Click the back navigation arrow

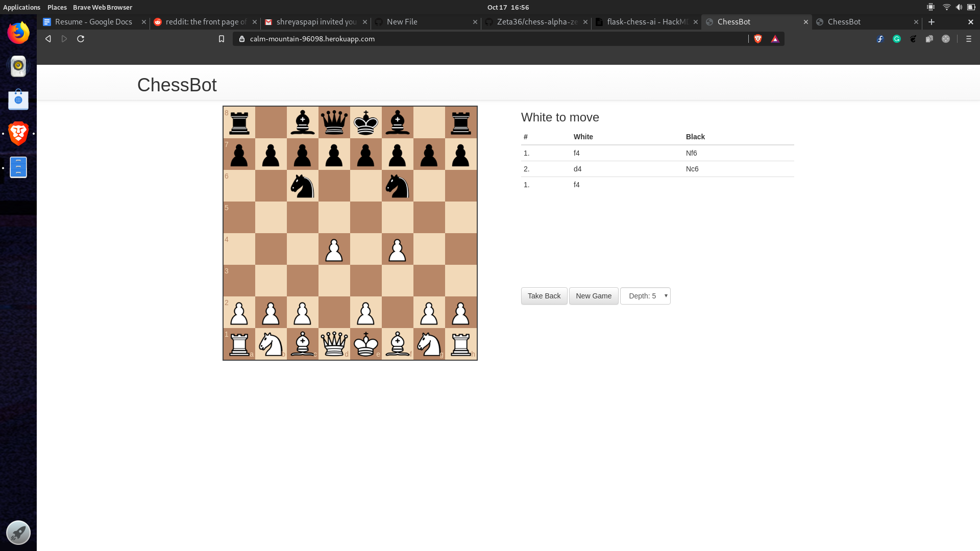48,39
